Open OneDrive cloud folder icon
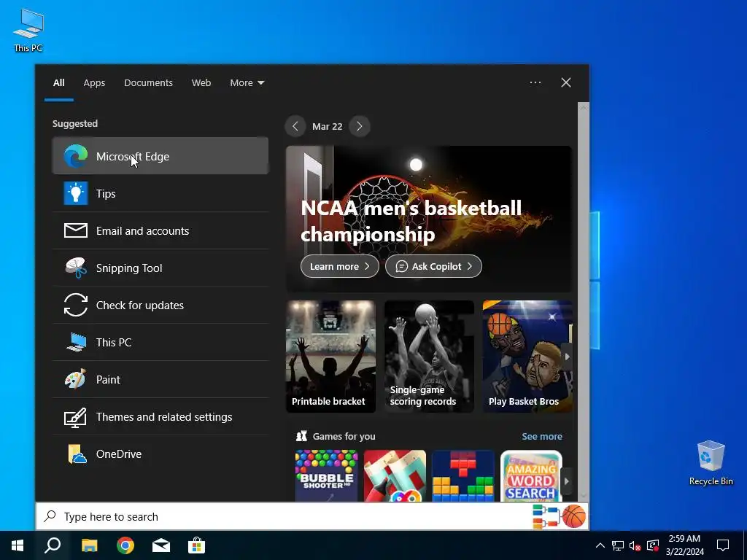The image size is (747, 560). 76,454
